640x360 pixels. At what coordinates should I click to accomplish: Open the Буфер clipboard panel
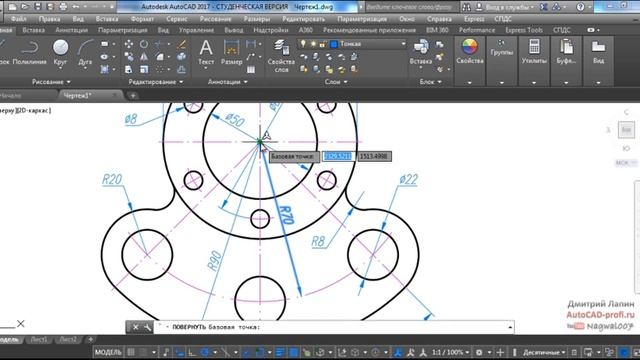coord(566,52)
